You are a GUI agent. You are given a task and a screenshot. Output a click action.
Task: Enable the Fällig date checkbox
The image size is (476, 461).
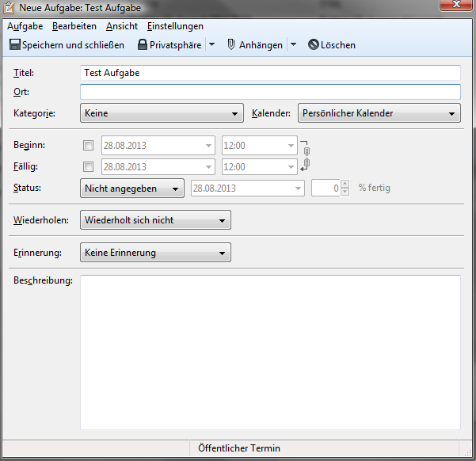pos(88,167)
